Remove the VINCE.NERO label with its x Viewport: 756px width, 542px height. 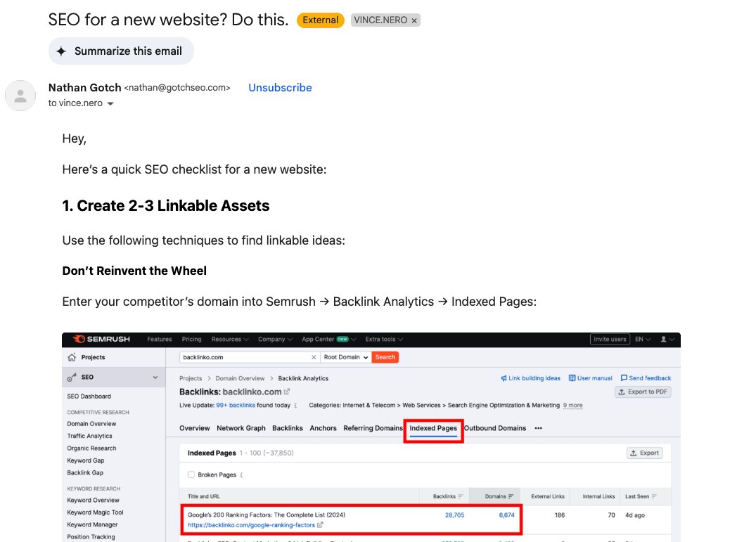(414, 20)
